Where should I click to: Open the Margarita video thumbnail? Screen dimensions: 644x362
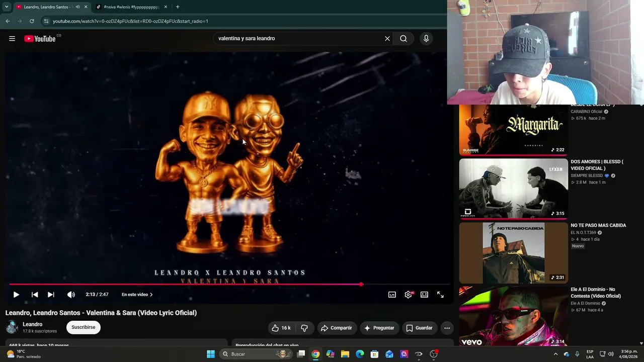pos(513,129)
